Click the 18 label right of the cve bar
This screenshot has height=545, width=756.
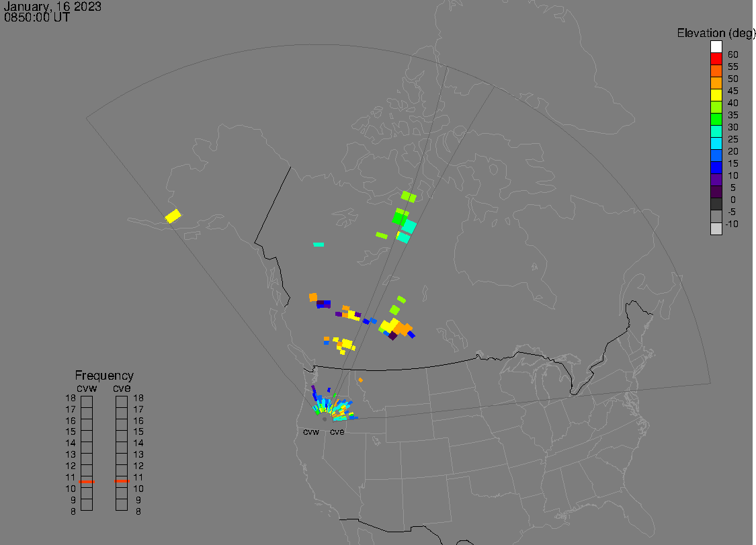point(138,399)
